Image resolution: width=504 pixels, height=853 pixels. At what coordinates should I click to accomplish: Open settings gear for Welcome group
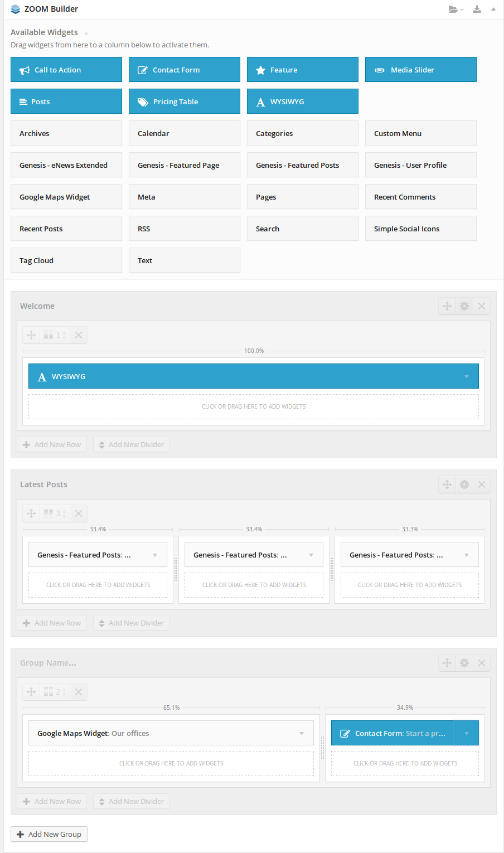coord(464,306)
